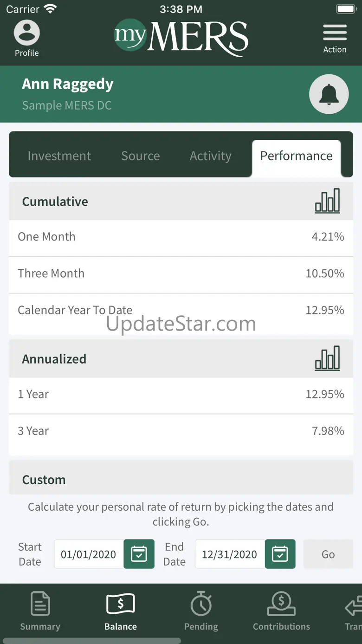Open the Contributions section
Viewport: 362px width, 644px height.
[x=281, y=610]
